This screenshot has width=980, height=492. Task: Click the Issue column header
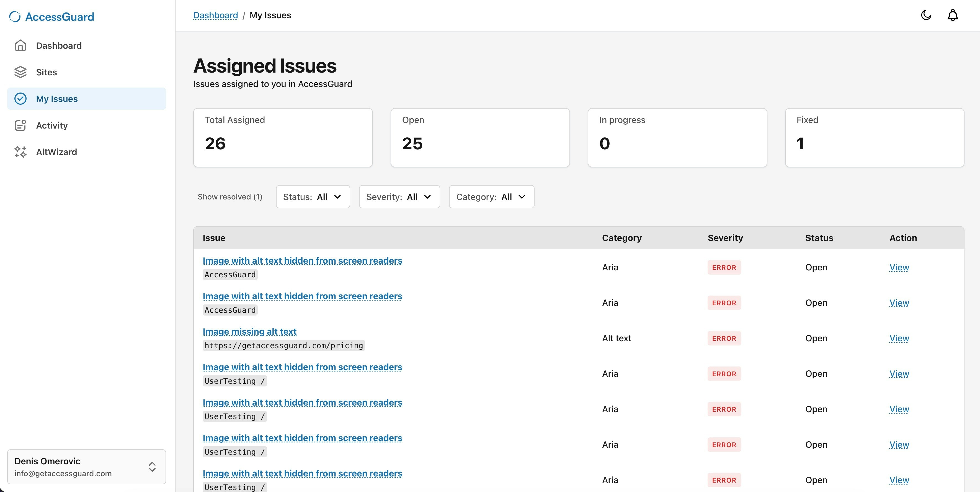[x=213, y=238]
